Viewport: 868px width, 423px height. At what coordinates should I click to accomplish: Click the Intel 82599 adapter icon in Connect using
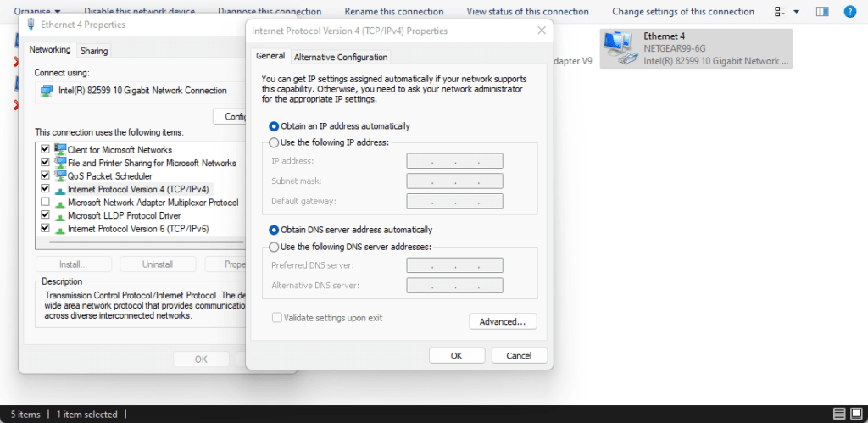47,91
